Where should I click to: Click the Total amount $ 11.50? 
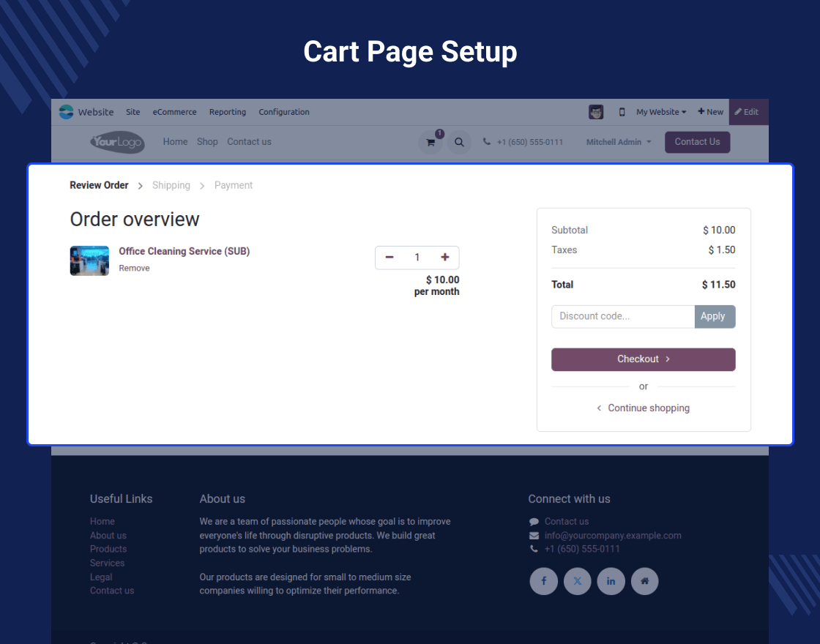pyautogui.click(x=718, y=285)
